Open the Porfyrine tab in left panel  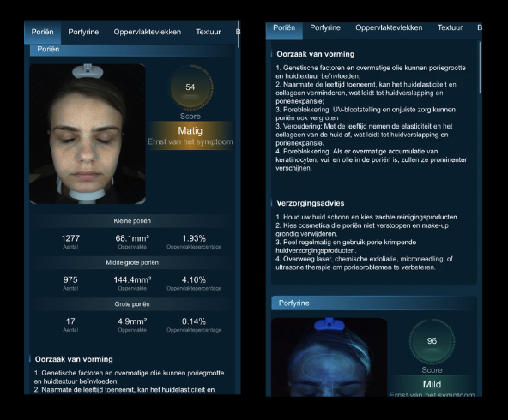83,32
